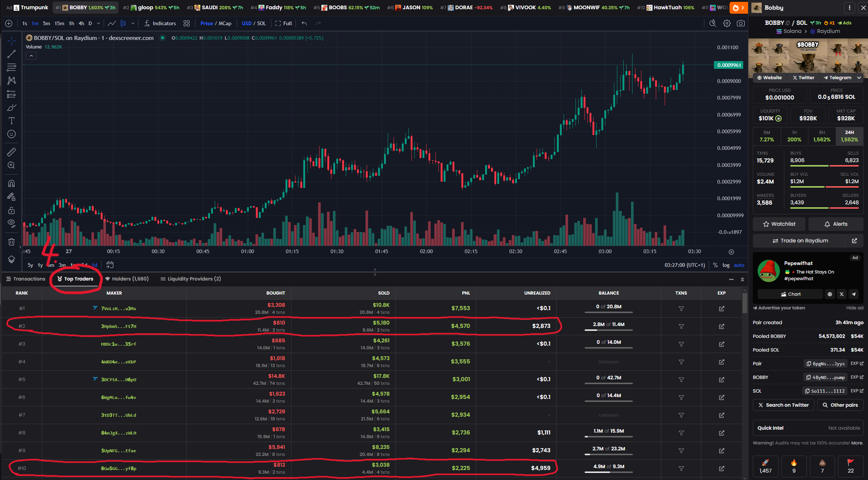
Task: Select the crosshair cursor tool
Action: pyautogui.click(x=11, y=41)
